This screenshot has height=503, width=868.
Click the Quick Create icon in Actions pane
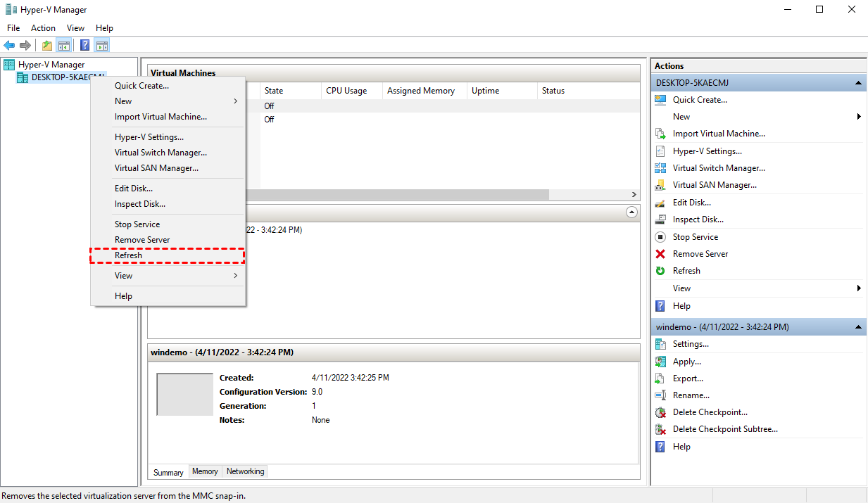(x=660, y=100)
